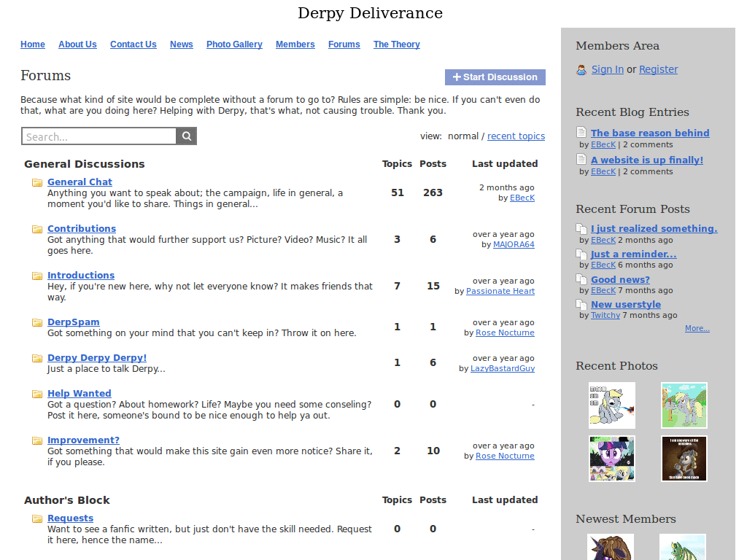Open newest member green dragon avatar

[x=683, y=547]
